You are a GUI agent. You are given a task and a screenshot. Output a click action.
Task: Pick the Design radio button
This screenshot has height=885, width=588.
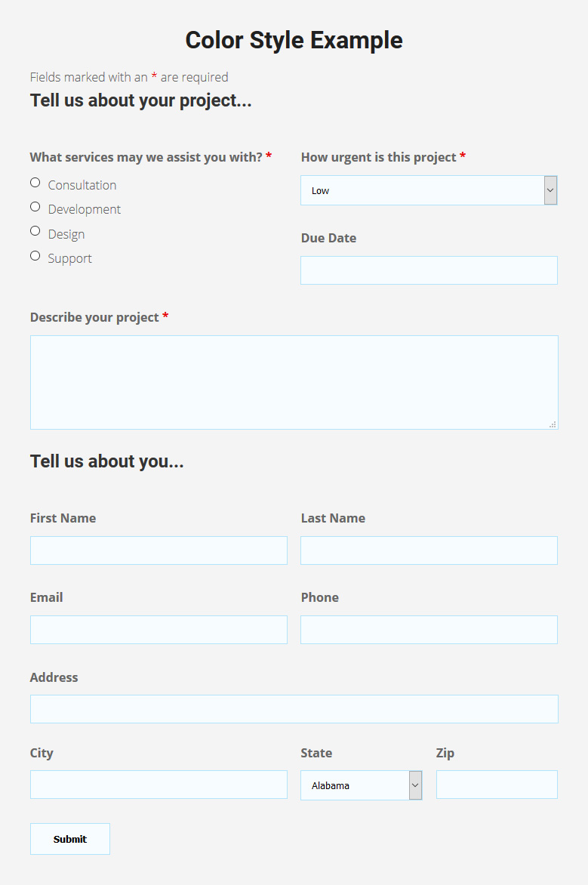(35, 231)
